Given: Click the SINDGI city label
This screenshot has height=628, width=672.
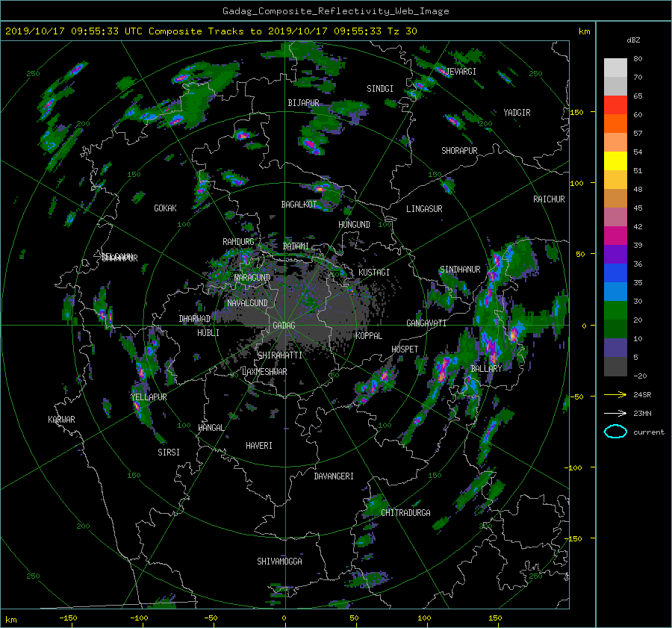Looking at the screenshot, I should point(380,89).
